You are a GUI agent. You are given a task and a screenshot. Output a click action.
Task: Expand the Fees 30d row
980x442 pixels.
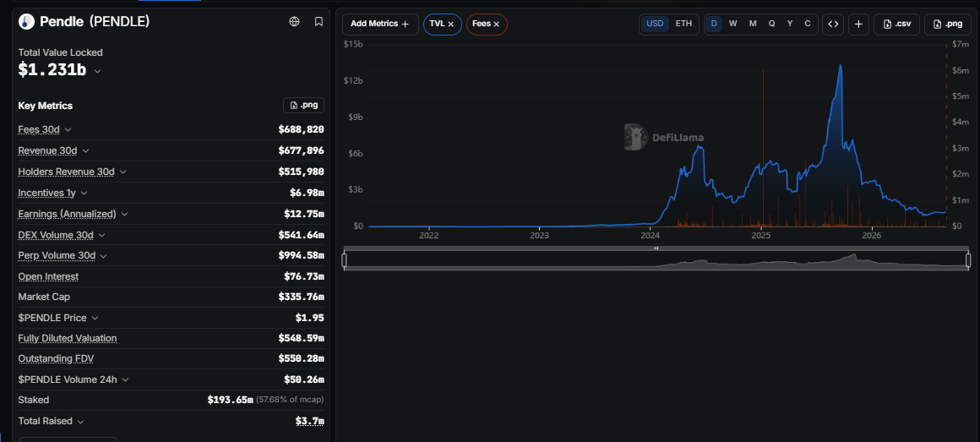(x=68, y=129)
